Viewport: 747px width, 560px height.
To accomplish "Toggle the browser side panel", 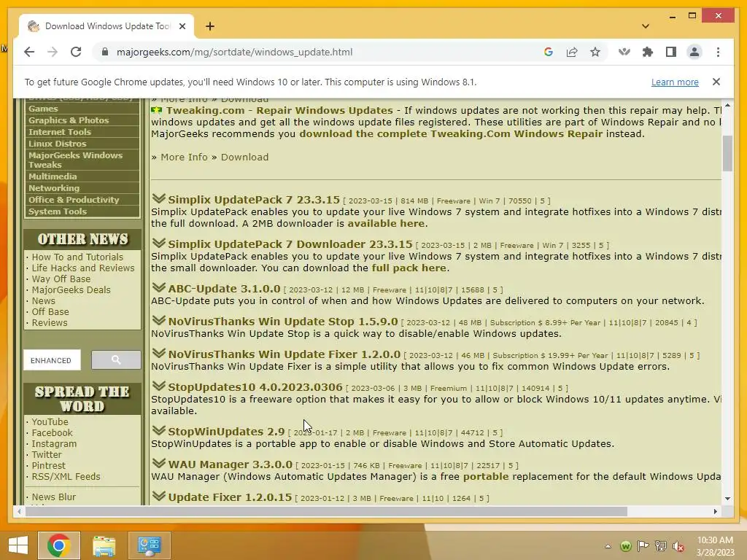I will pos(671,52).
